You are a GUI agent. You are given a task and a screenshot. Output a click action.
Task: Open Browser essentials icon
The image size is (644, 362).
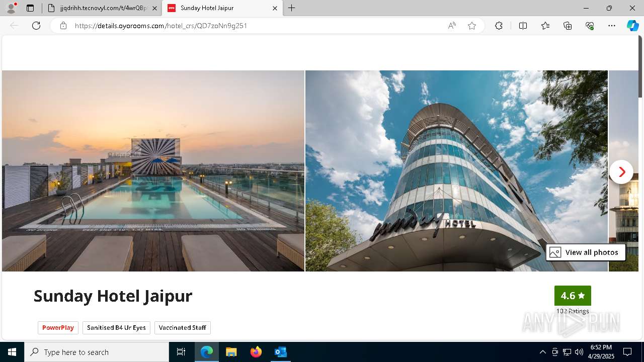click(x=590, y=26)
